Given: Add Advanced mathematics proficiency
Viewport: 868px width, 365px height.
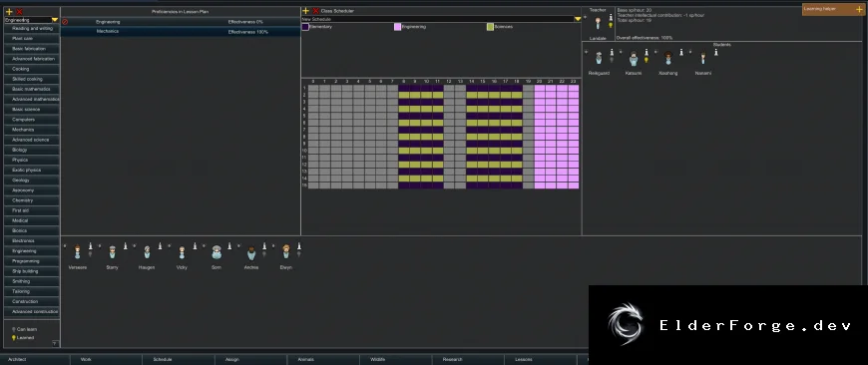Looking at the screenshot, I should (32, 99).
